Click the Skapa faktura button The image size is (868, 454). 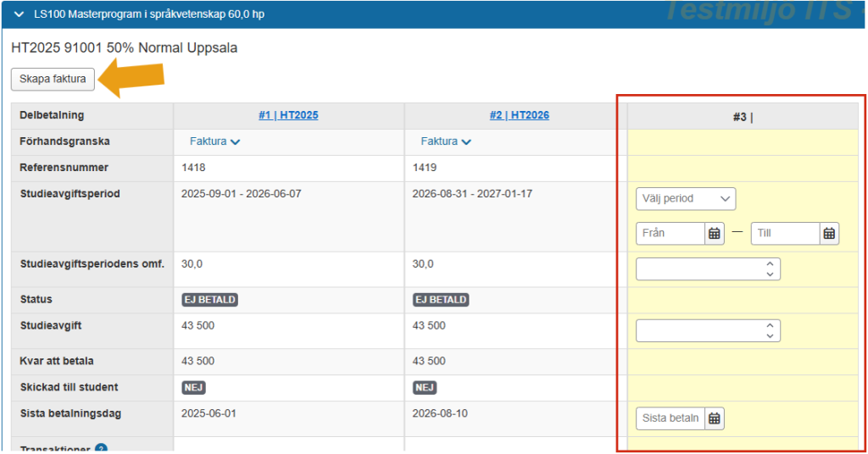point(53,79)
